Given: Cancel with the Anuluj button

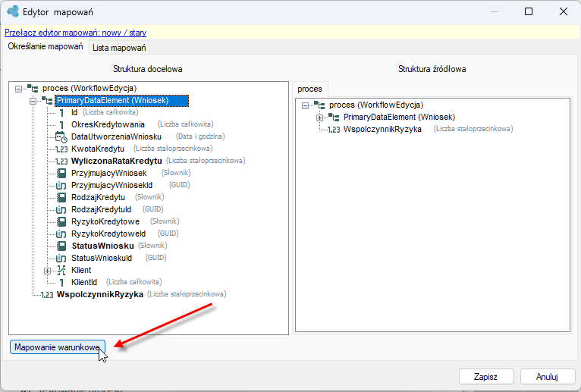Looking at the screenshot, I should (547, 377).
